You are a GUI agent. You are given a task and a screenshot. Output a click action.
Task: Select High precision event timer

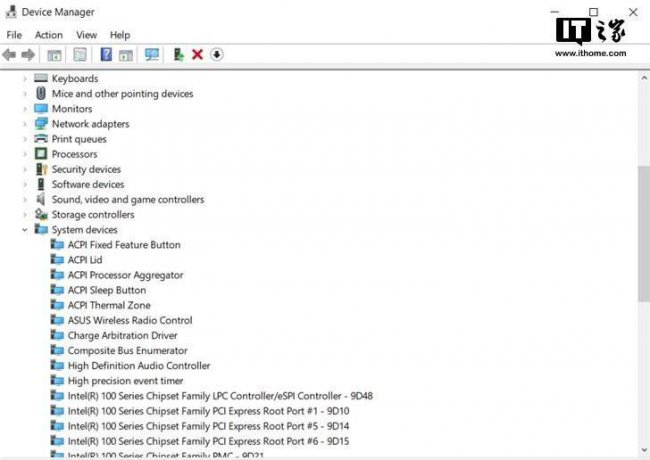[x=125, y=381]
